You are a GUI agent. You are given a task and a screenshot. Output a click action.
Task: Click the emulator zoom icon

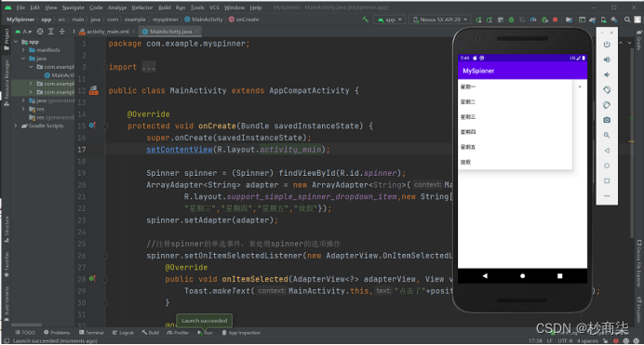click(607, 135)
